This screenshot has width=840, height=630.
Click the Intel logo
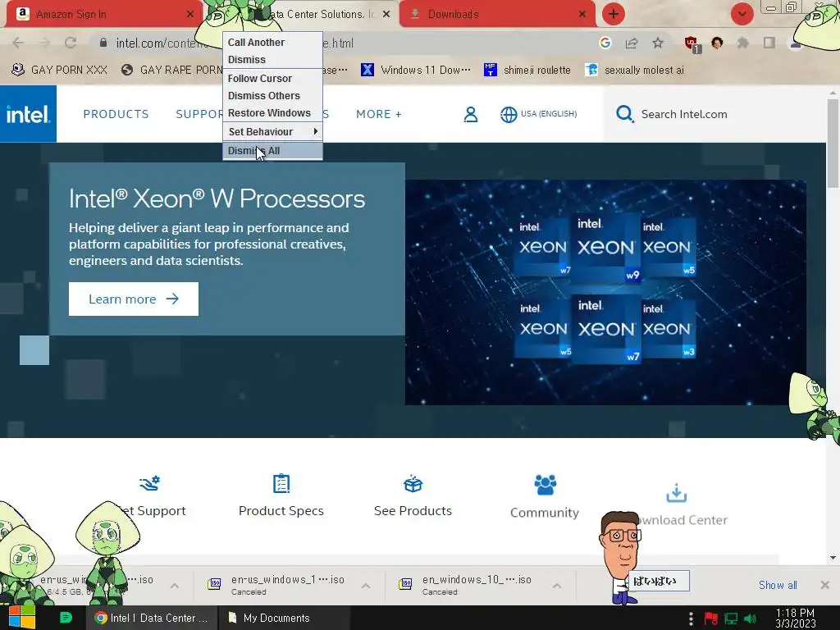tap(28, 114)
